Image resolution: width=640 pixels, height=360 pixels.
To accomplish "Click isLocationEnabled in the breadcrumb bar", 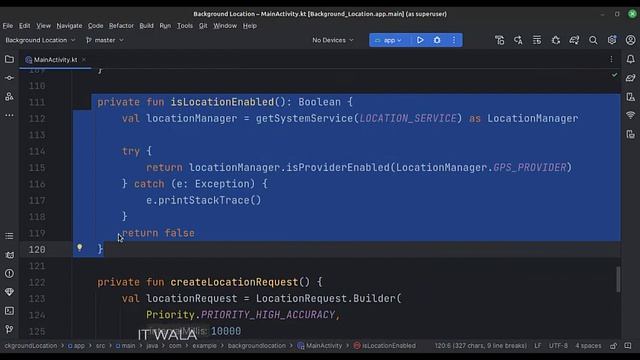I will [385, 346].
